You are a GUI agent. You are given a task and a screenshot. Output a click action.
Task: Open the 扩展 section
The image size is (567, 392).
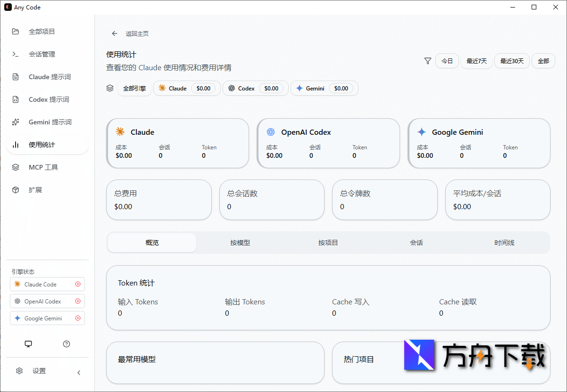click(35, 190)
